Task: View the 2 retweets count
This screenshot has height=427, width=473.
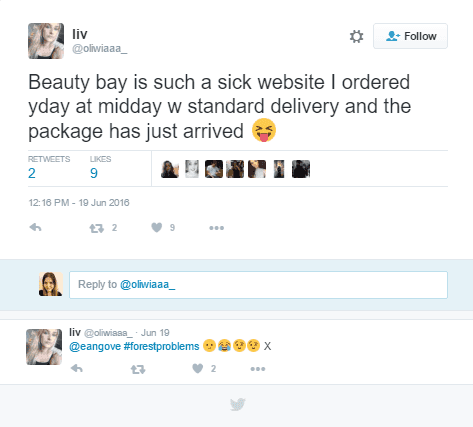Action: pos(32,173)
